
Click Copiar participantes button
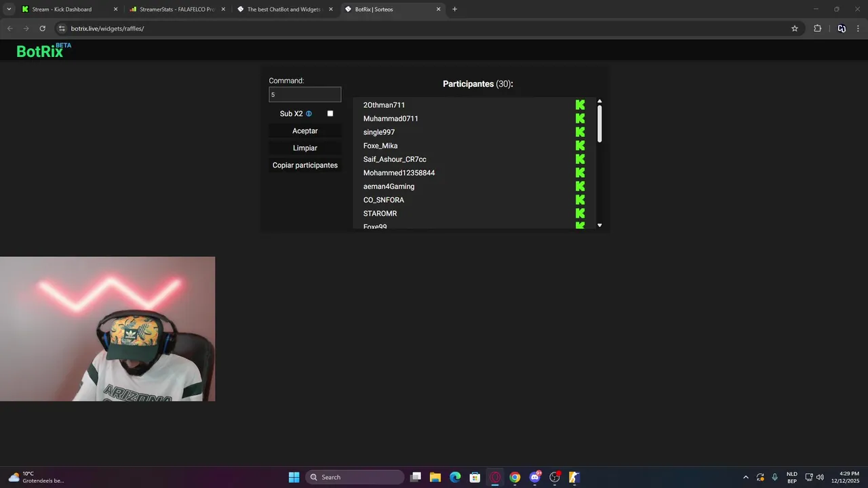coord(305,165)
